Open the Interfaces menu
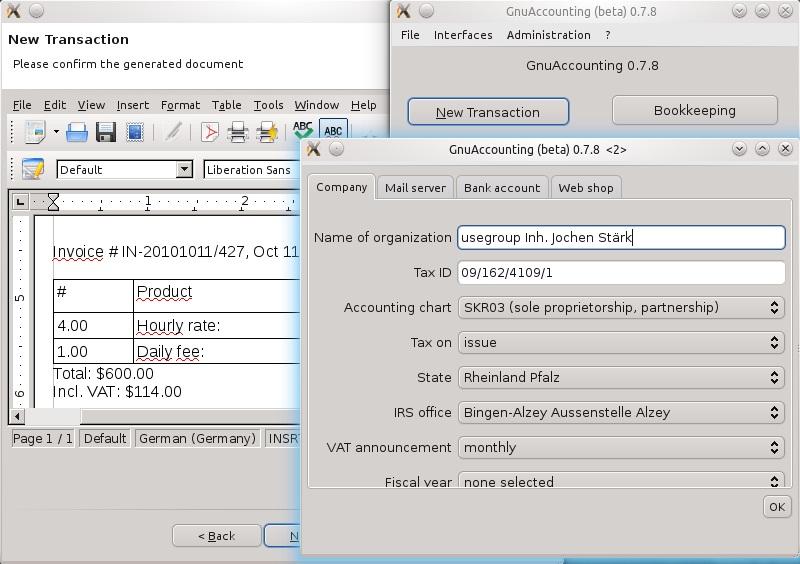Screen dimensions: 800x564 click(x=463, y=35)
